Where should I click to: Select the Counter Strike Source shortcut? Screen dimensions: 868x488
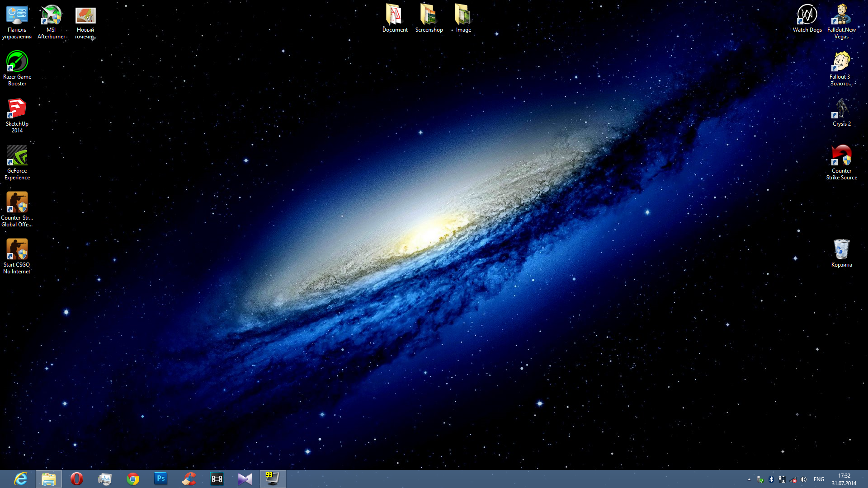[841, 163]
